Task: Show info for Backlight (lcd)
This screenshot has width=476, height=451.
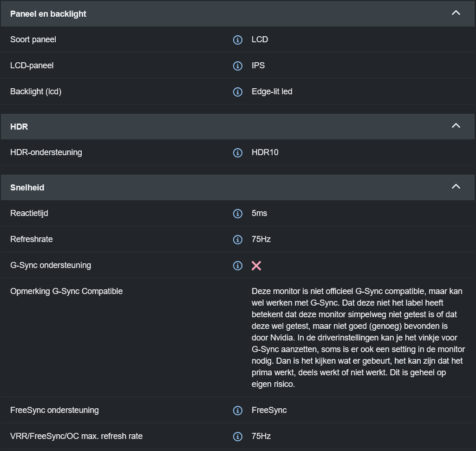Action: tap(237, 92)
